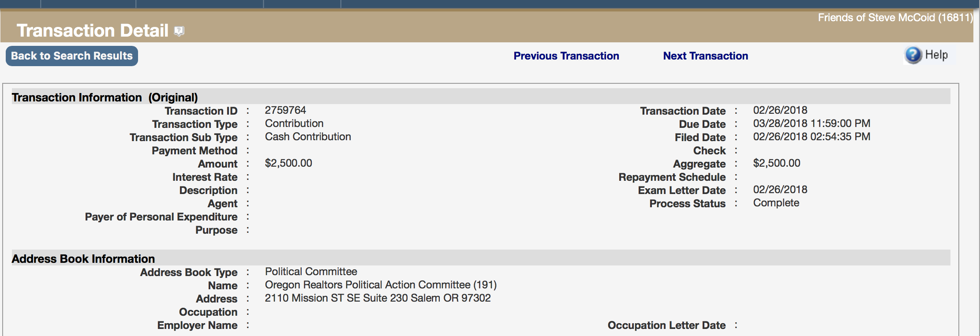This screenshot has height=336, width=980.
Task: Click the Complete process status value
Action: tap(776, 203)
